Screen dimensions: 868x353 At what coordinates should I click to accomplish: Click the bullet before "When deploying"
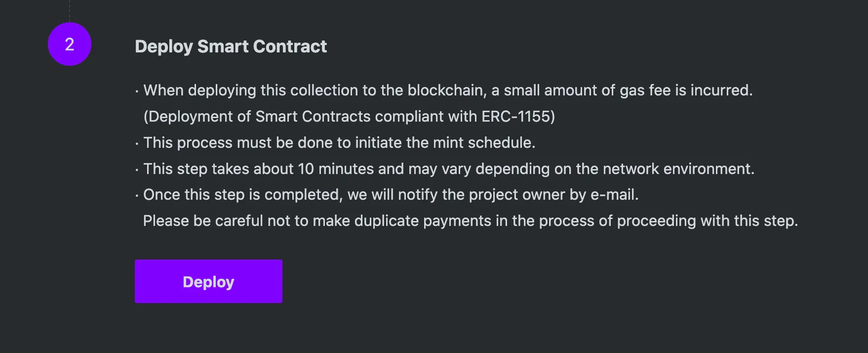pos(137,91)
